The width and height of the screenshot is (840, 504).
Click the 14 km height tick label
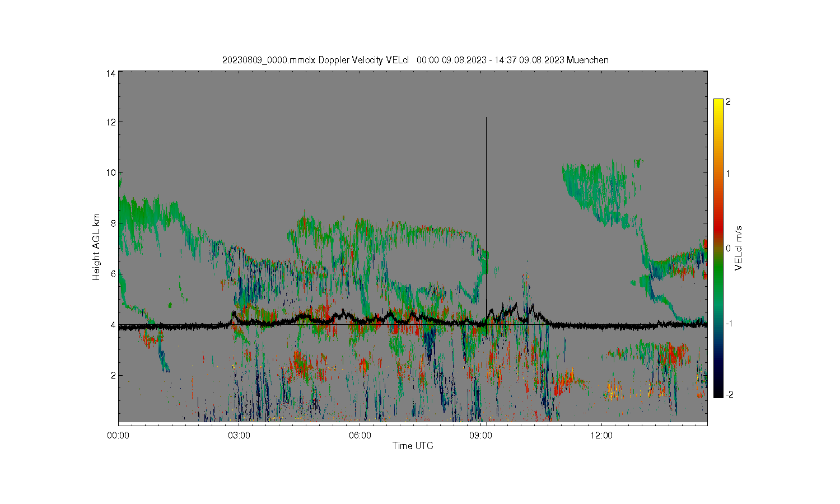111,73
